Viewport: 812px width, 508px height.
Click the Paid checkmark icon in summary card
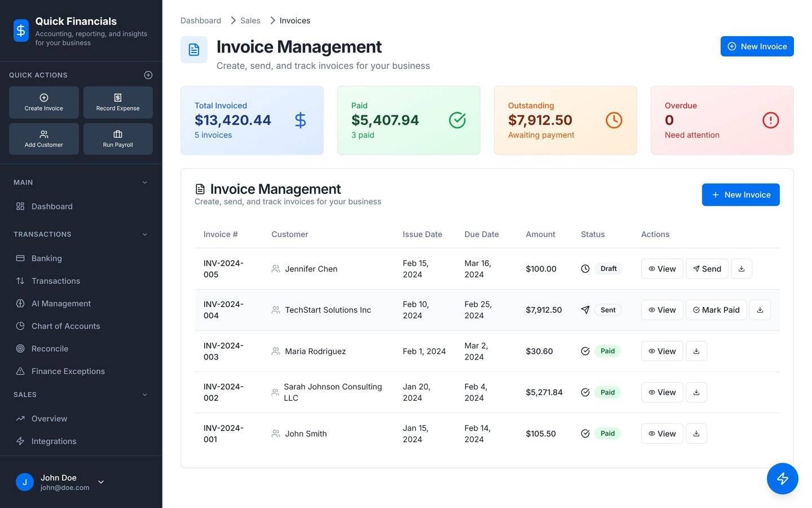pyautogui.click(x=457, y=120)
